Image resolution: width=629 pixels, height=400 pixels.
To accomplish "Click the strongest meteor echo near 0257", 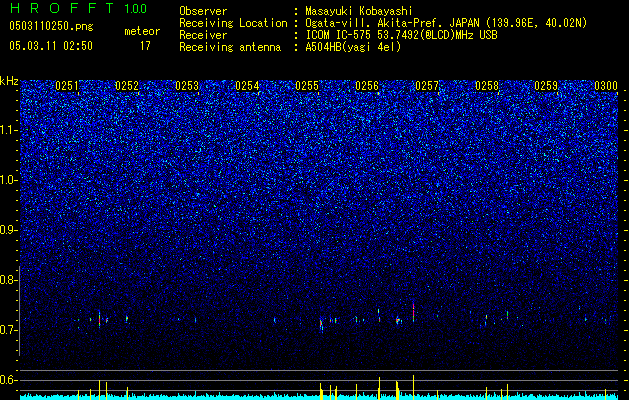I will (413, 312).
